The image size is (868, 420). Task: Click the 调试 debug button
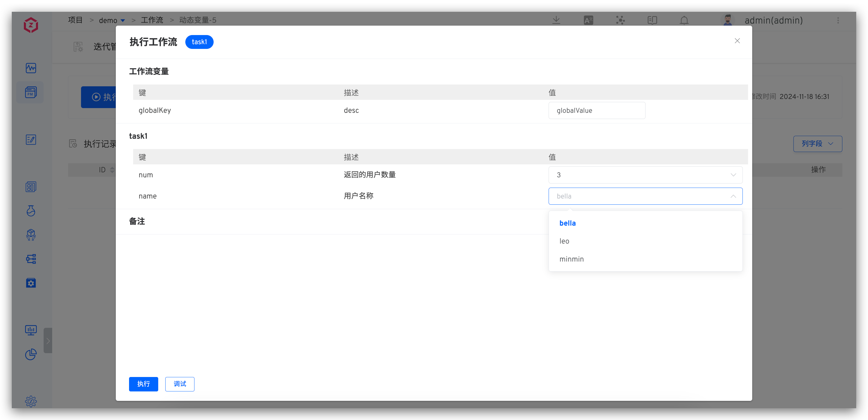(x=180, y=384)
